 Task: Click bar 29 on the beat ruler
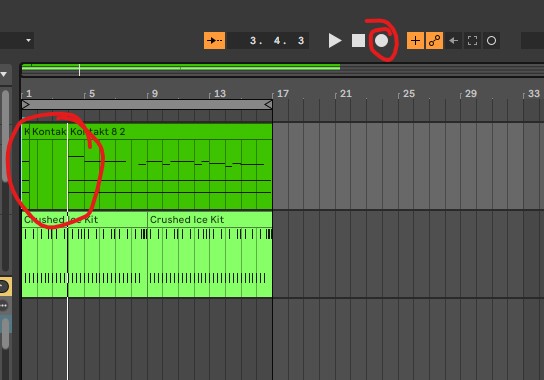pos(471,94)
